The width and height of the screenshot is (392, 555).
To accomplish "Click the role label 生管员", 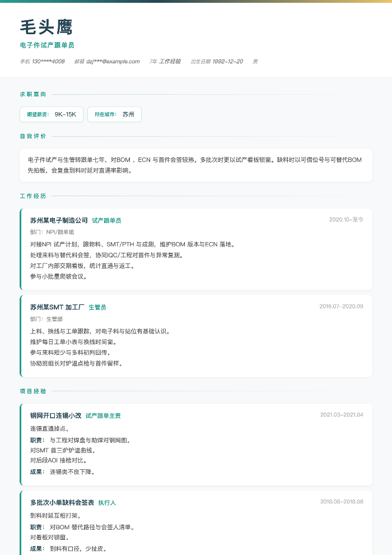I will [x=97, y=307].
